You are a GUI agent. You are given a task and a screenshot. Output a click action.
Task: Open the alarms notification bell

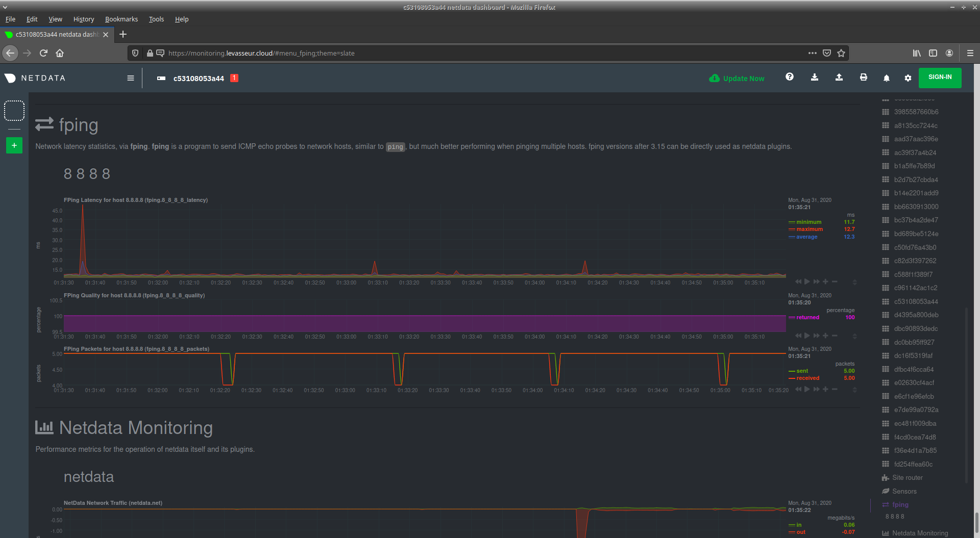point(886,78)
